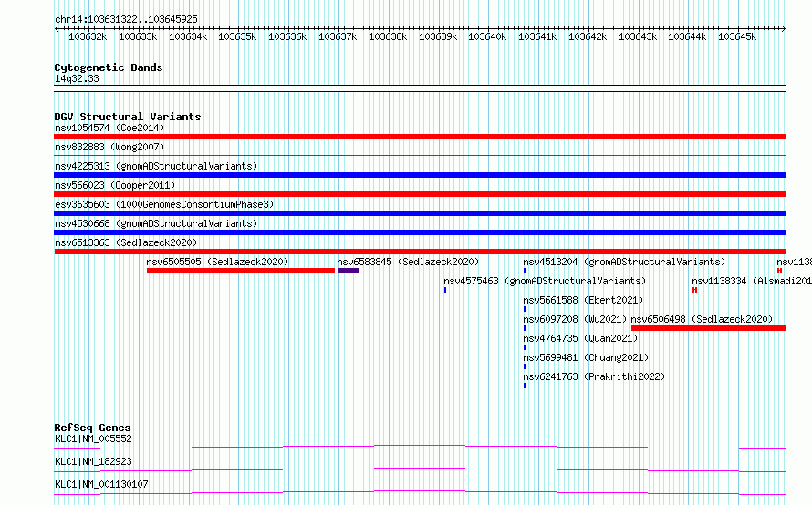Open nsv4764735 (Quan2021) label
812x505 pixels.
click(x=580, y=338)
